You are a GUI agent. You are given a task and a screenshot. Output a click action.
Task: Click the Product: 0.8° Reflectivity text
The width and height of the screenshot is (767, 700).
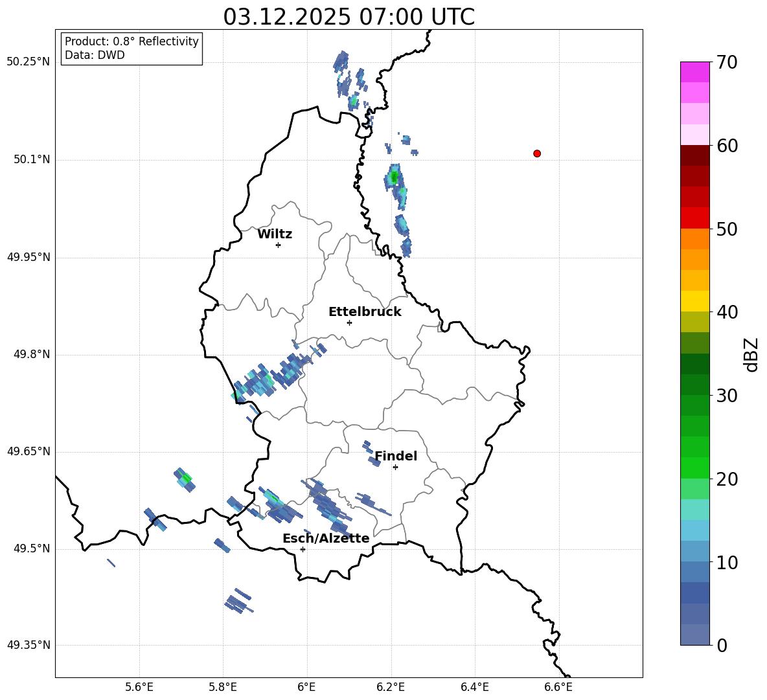coord(132,41)
